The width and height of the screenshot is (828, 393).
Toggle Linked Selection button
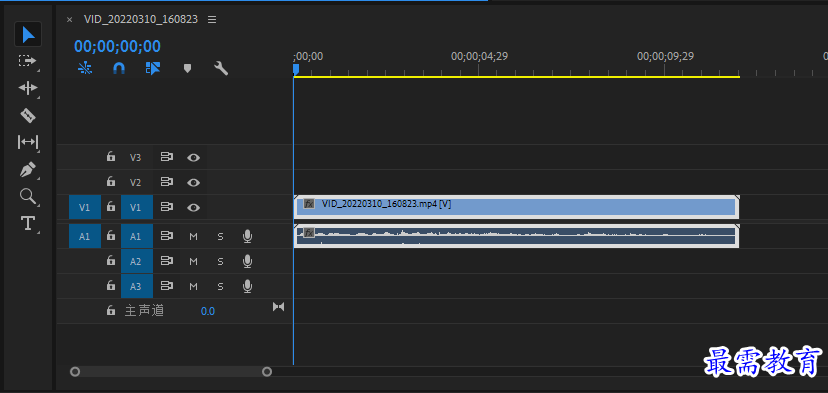coord(153,68)
